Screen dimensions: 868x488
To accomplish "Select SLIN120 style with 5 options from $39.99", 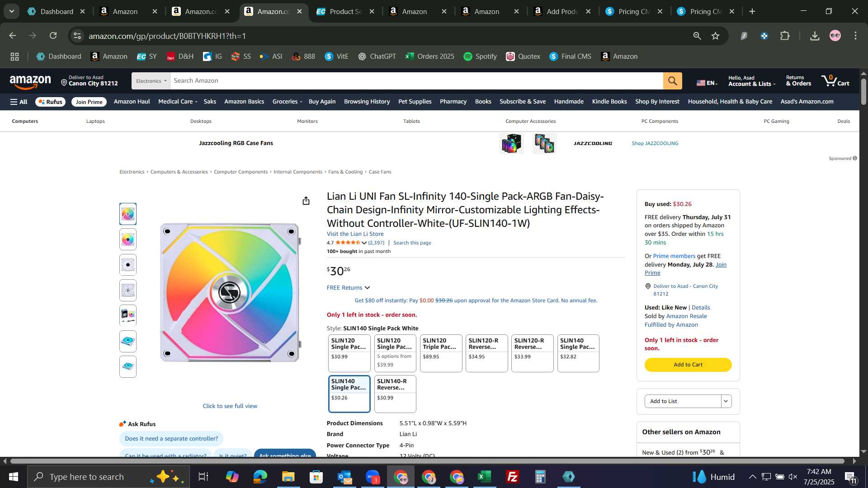I will coord(395,353).
